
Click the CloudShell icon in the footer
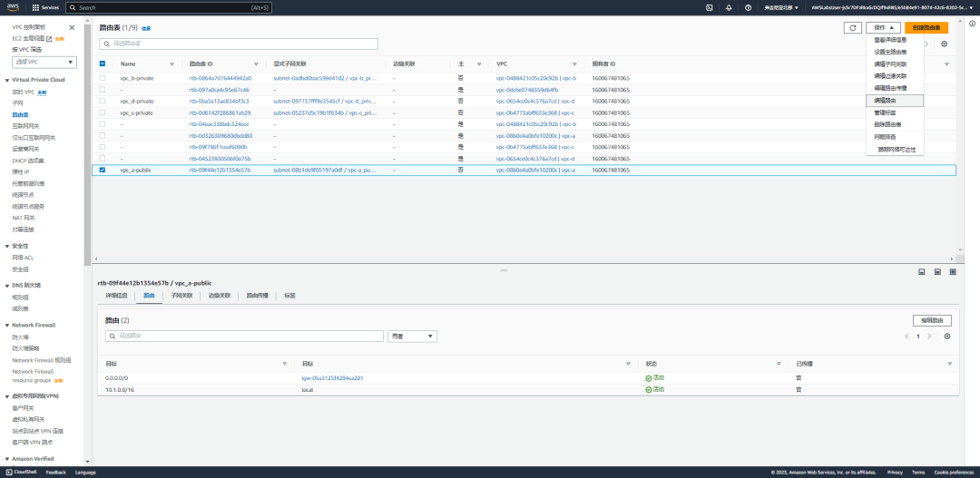pos(9,473)
